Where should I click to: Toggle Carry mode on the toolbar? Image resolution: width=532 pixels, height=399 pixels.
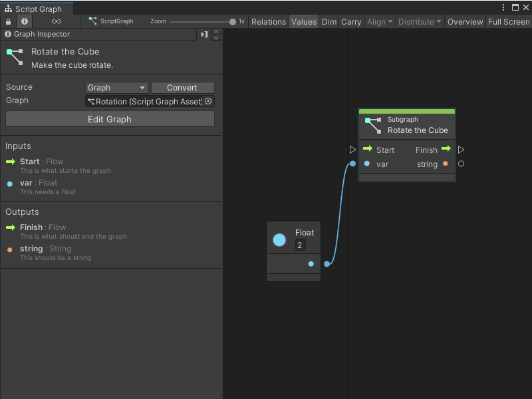[x=351, y=21]
